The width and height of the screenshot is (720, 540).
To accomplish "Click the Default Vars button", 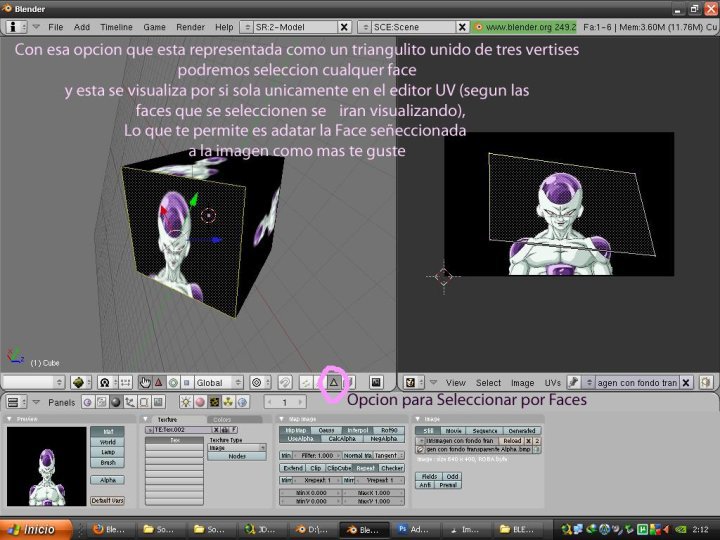I will 107,500.
